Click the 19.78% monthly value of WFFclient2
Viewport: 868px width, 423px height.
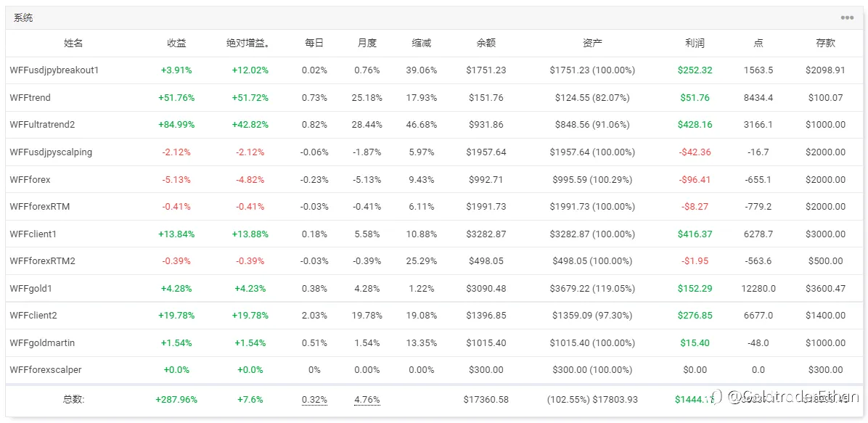367,316
